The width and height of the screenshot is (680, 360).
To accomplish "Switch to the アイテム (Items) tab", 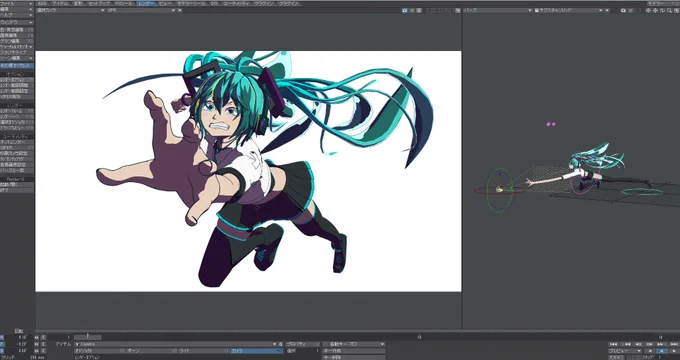I will 61,3.
